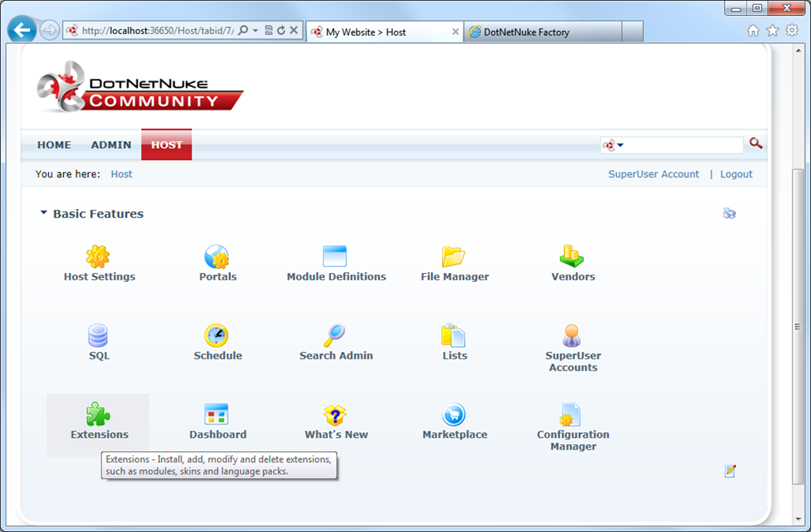The height and width of the screenshot is (532, 811).
Task: Open the SuperUser Account link
Action: [x=653, y=174]
